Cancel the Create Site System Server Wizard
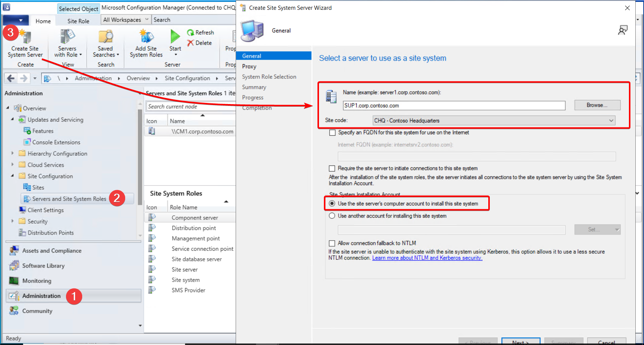 pos(607,341)
